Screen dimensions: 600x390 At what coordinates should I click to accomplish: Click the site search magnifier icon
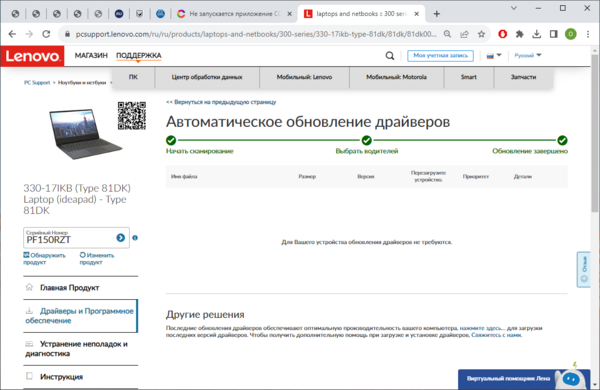(390, 56)
